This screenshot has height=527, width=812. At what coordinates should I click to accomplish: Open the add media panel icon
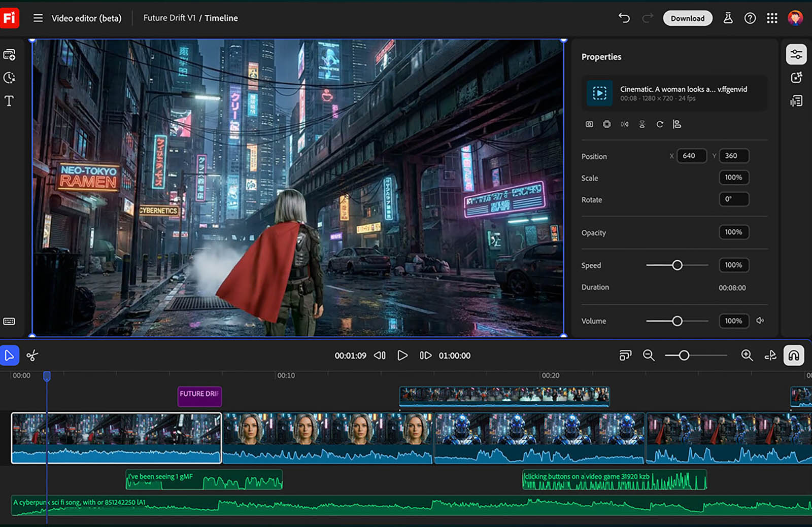tap(9, 55)
